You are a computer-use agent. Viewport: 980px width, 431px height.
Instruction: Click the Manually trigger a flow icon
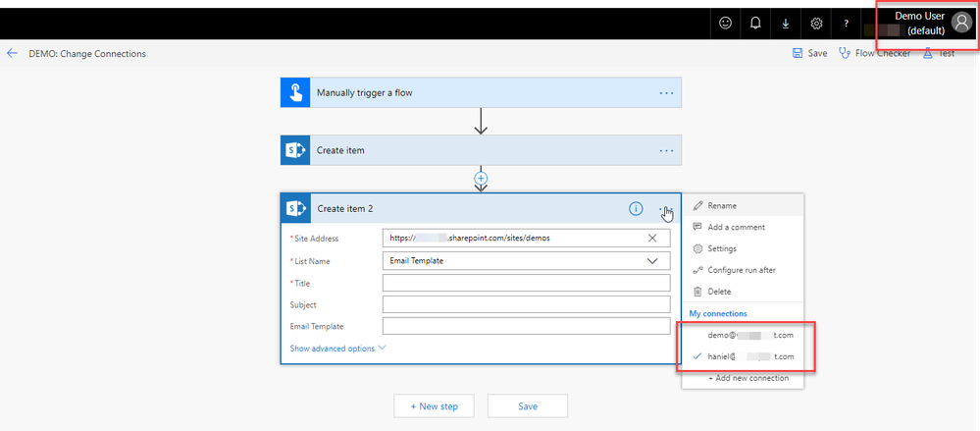295,92
